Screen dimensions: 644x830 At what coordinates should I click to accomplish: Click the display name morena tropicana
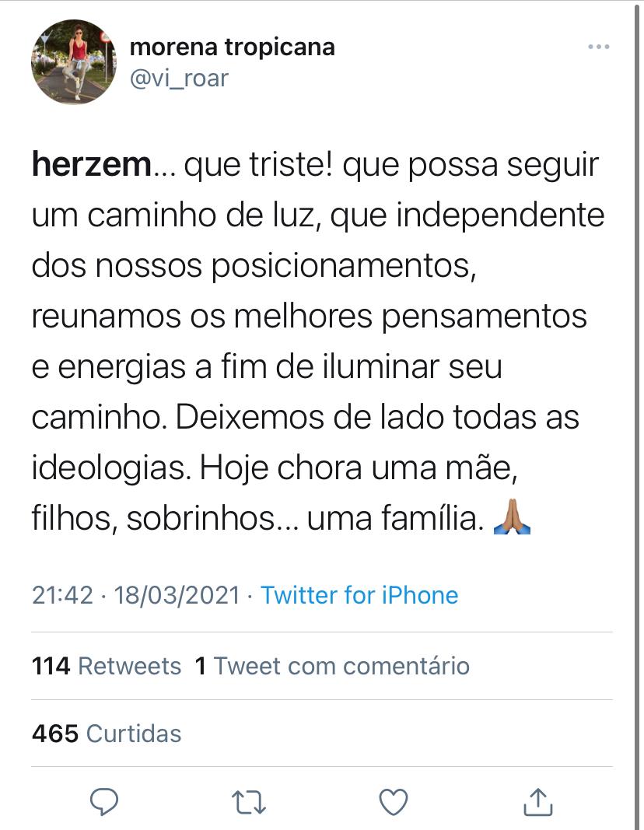click(232, 47)
